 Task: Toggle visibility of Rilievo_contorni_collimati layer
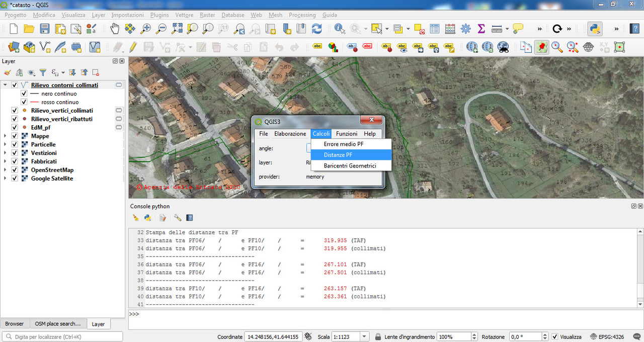pos(15,85)
